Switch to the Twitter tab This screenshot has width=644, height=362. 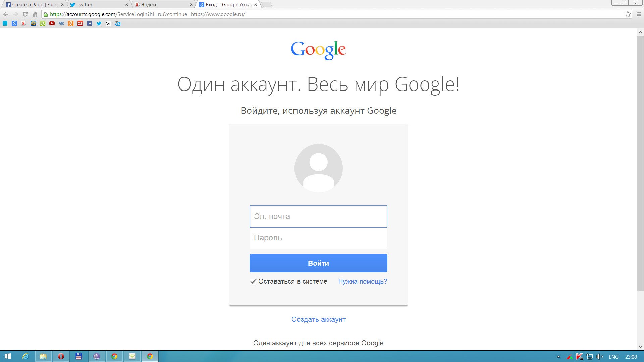point(99,5)
